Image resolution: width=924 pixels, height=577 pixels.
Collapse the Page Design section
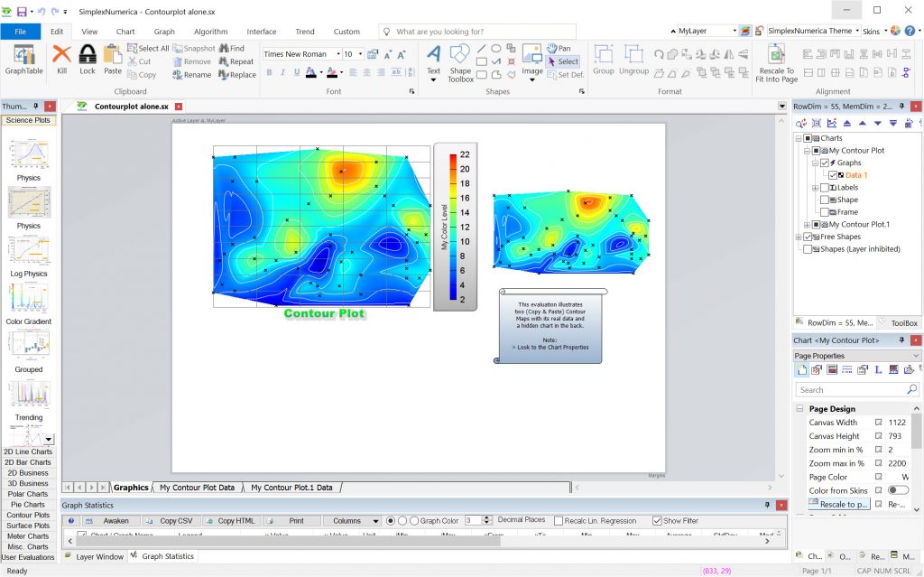(x=799, y=408)
